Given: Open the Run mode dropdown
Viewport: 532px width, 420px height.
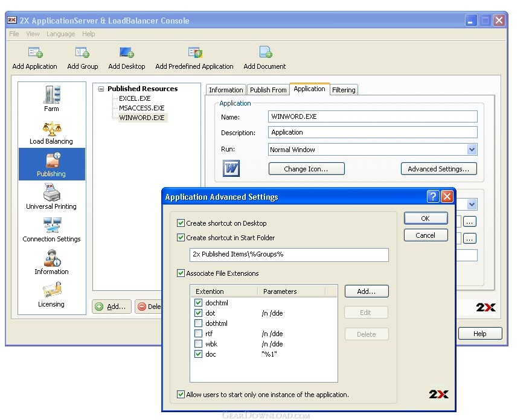Looking at the screenshot, I should pyautogui.click(x=472, y=150).
